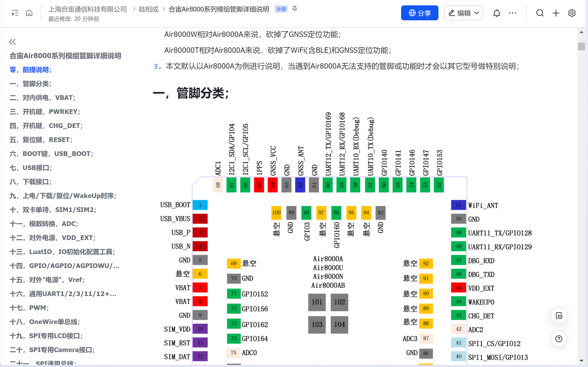Collapse the outline panel with double chevron

coord(12,42)
